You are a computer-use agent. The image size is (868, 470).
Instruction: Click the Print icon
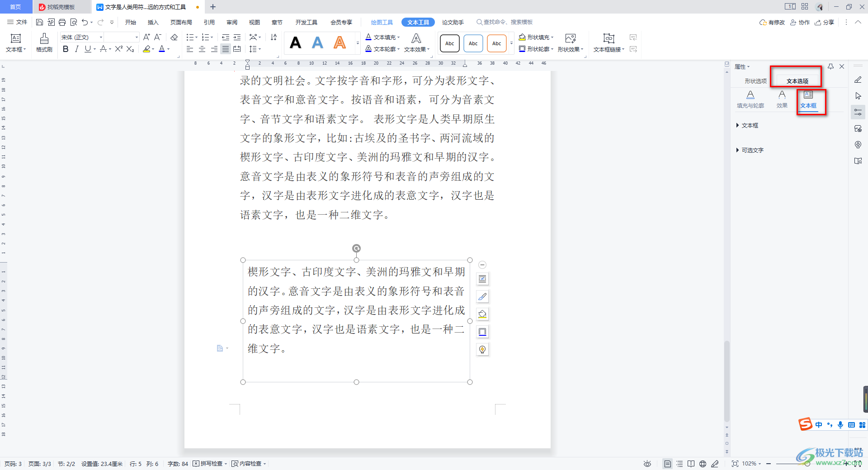[x=62, y=22]
